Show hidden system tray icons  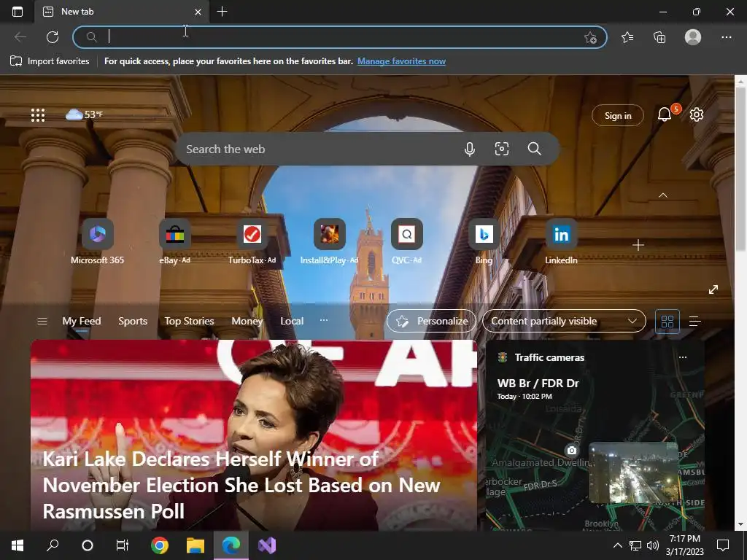pos(617,545)
